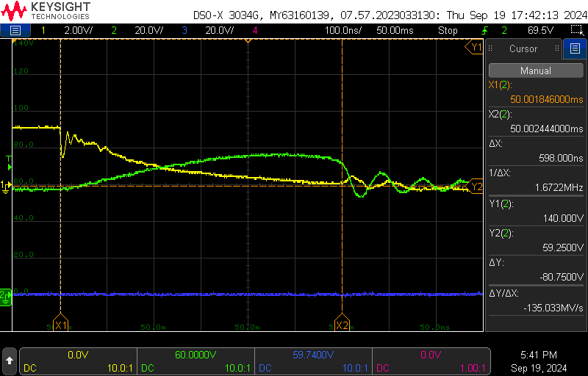This screenshot has width=588, height=376.
Task: Click the rising edge trigger icon
Action: click(x=484, y=30)
